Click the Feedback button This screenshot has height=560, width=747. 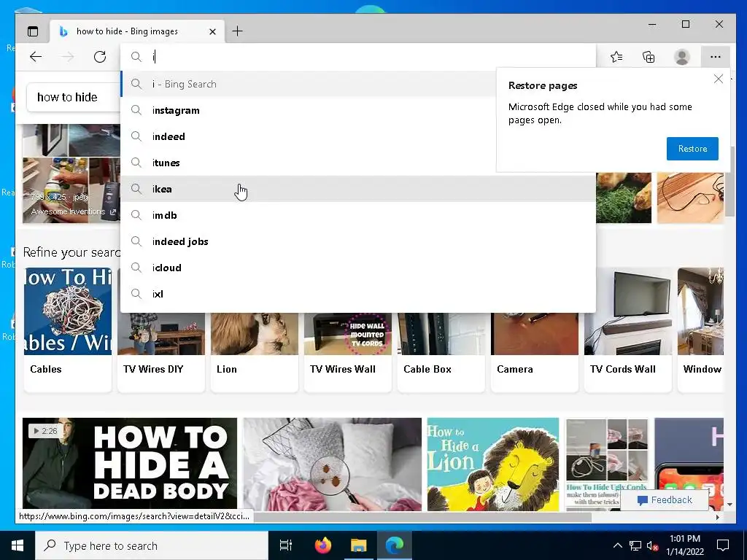665,500
